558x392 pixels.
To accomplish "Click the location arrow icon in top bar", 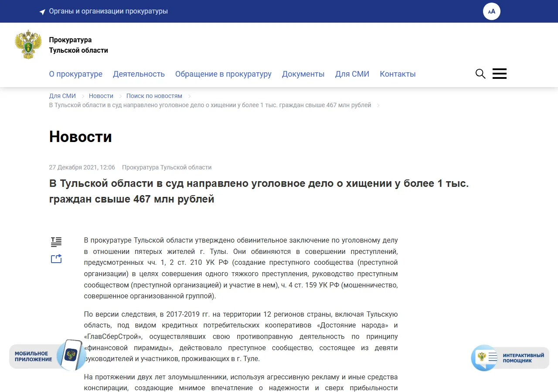I will click(x=42, y=12).
